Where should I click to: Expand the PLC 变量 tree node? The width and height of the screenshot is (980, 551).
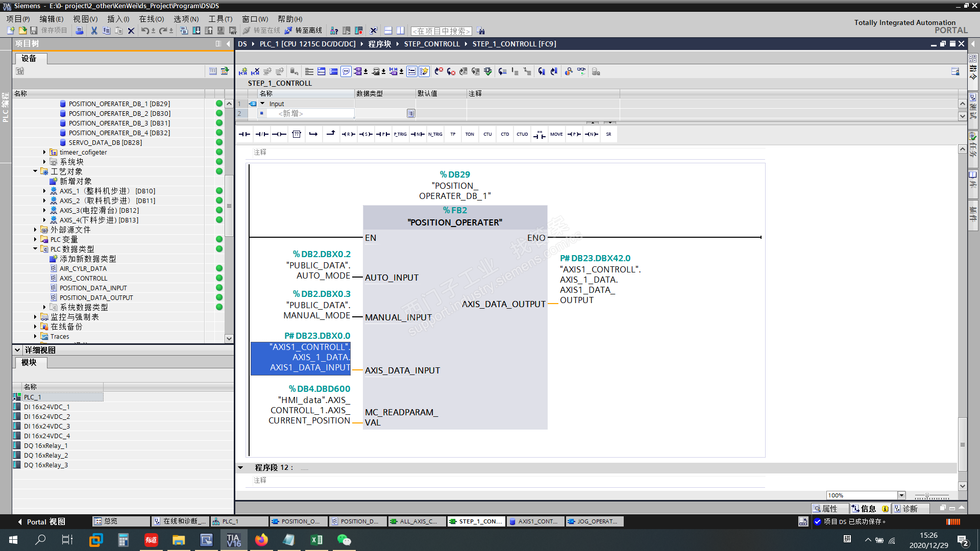point(35,239)
